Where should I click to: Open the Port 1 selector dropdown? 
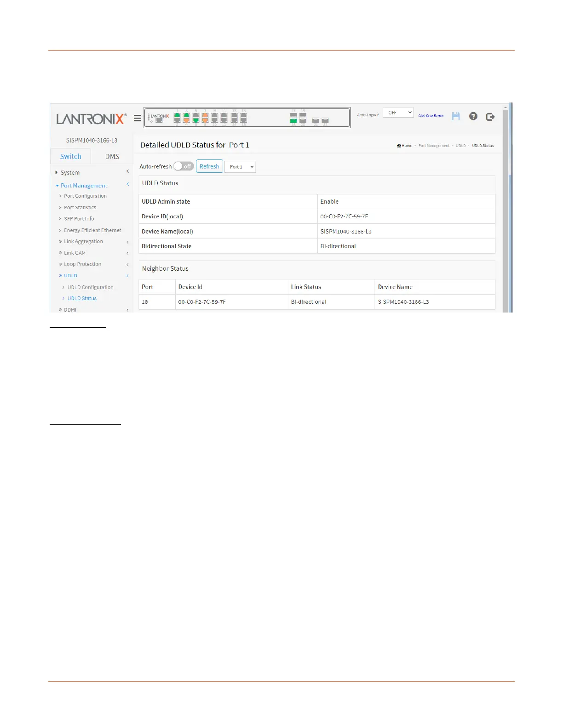tap(240, 167)
